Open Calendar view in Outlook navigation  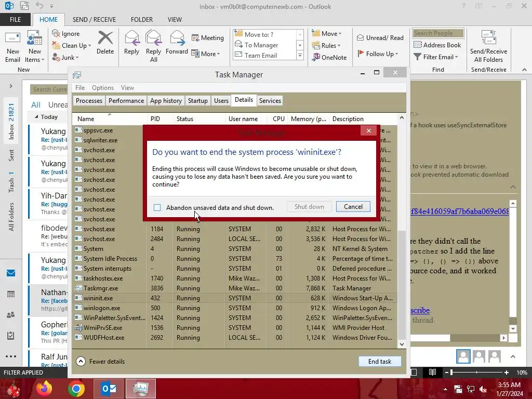click(11, 294)
